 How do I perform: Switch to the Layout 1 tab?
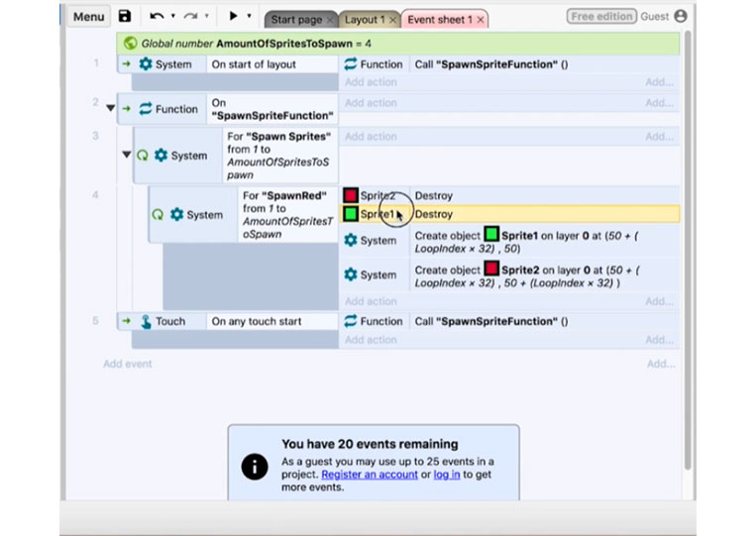[365, 20]
